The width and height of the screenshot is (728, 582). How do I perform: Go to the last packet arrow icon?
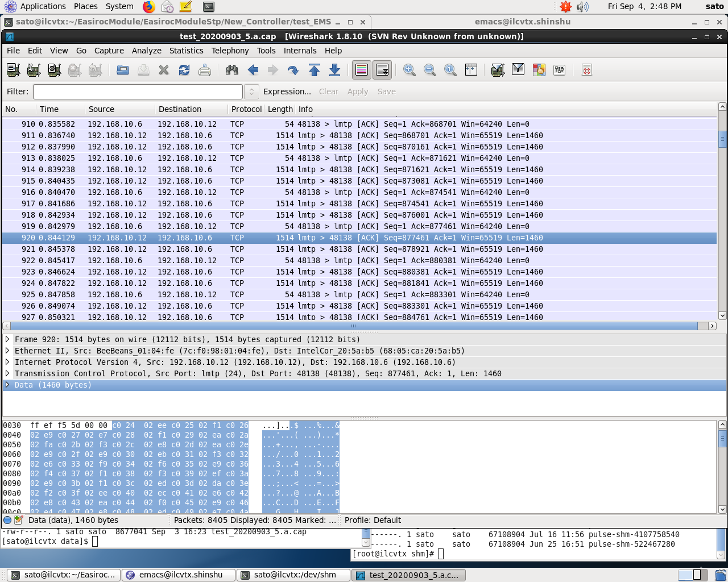(x=335, y=70)
